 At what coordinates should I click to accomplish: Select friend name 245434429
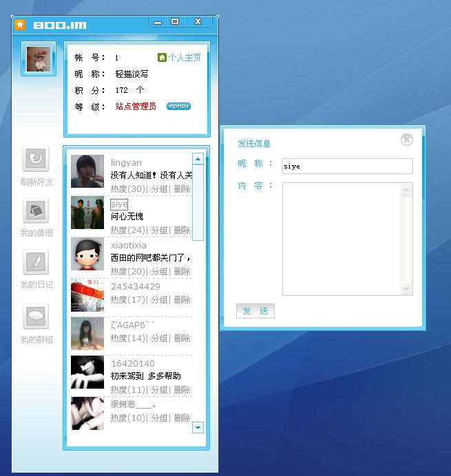(136, 286)
